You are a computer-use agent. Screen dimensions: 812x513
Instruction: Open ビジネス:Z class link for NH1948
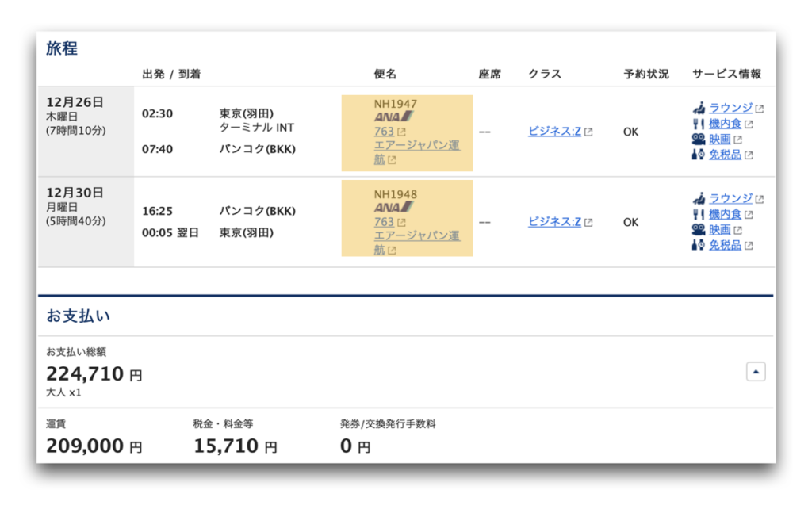[554, 222]
